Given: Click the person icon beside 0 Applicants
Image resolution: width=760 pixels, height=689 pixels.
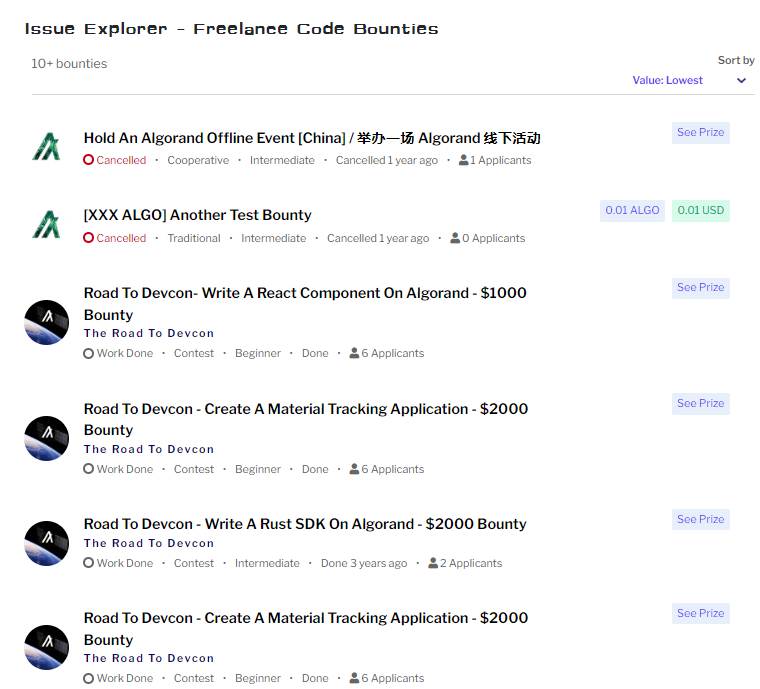Looking at the screenshot, I should tap(456, 238).
